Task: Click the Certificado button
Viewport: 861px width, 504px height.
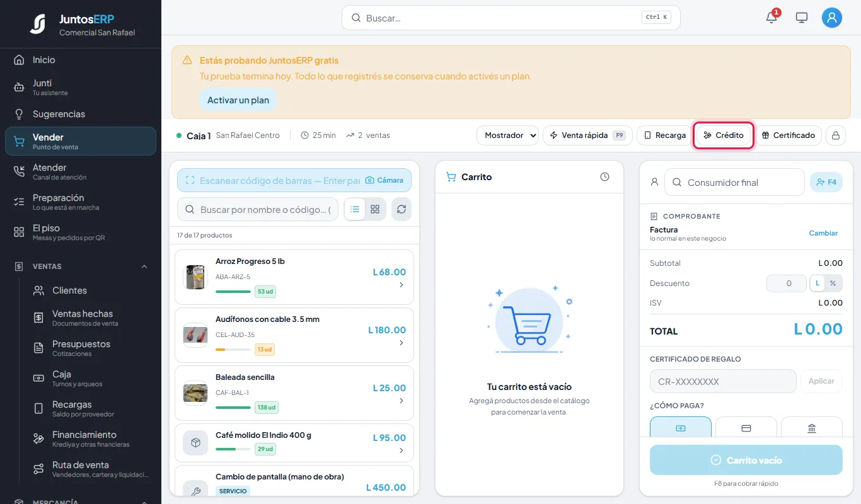Action: (x=789, y=135)
